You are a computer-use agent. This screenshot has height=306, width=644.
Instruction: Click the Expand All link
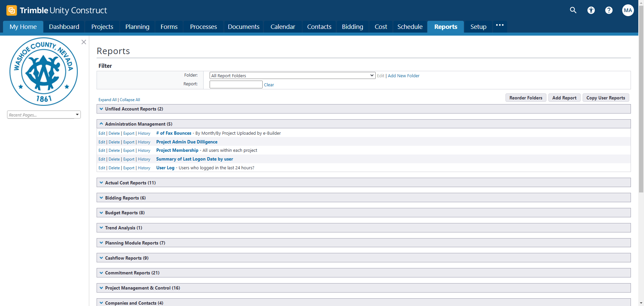[107, 100]
